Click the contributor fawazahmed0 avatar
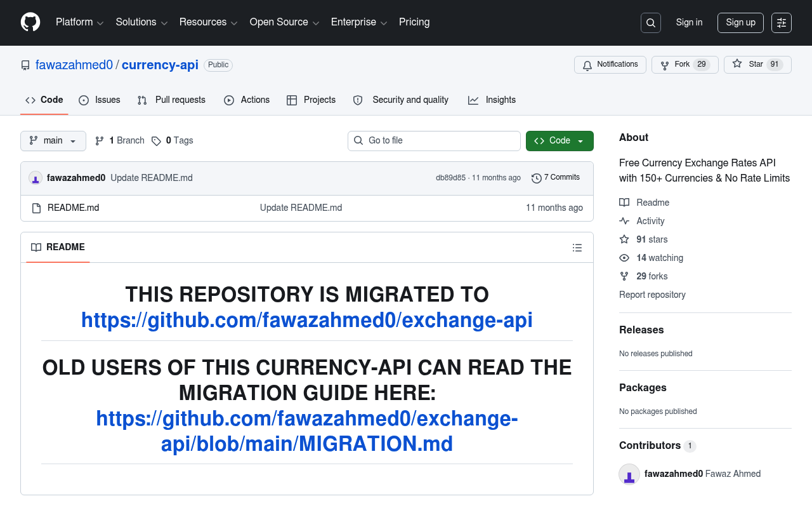Screen dimensions: 812x508 pyautogui.click(x=629, y=474)
